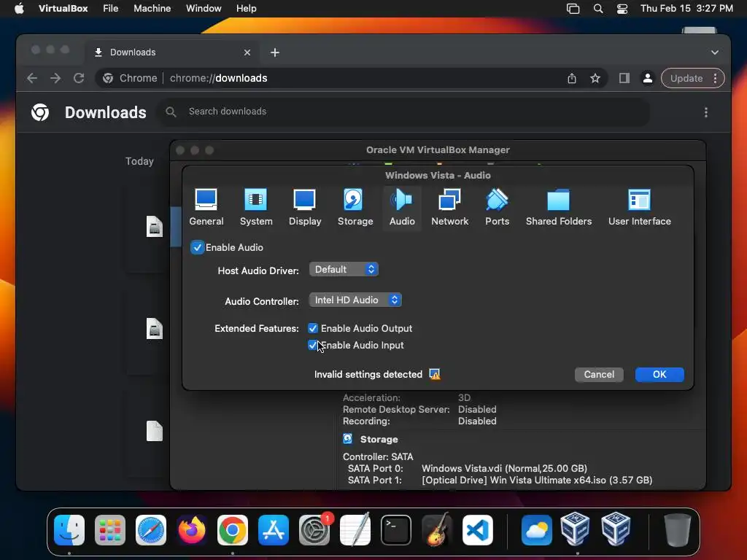
Task: Click the Windows Vista.vdi SATA Port 0 entry
Action: (504, 469)
